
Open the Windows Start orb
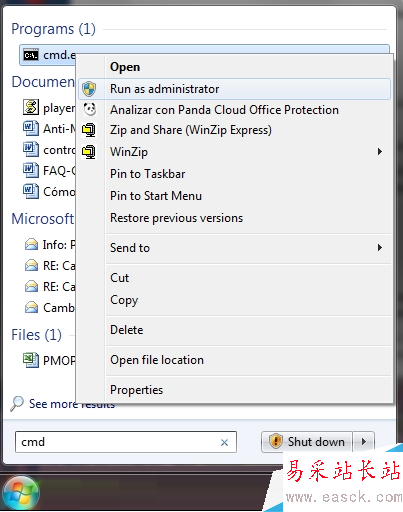tap(21, 494)
